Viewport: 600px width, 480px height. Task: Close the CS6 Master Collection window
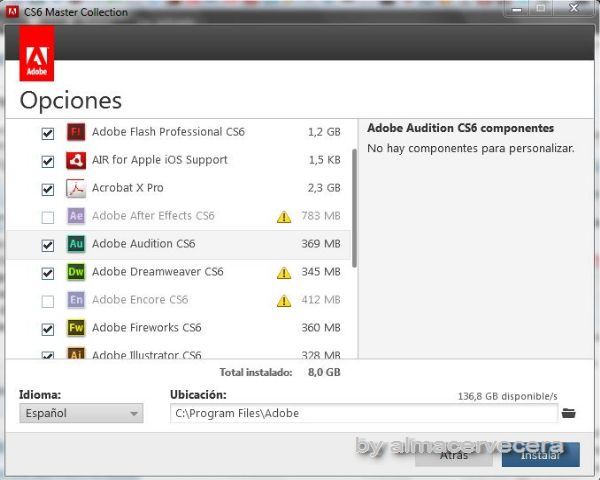574,8
